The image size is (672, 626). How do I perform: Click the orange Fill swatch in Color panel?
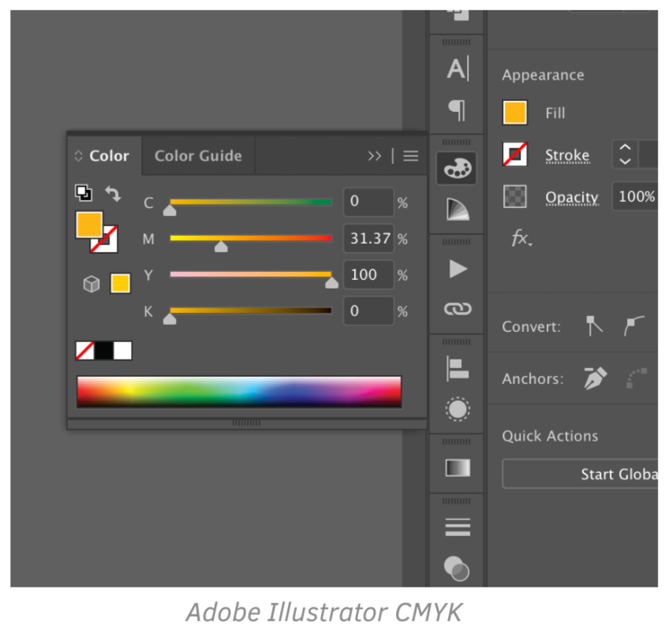[89, 224]
